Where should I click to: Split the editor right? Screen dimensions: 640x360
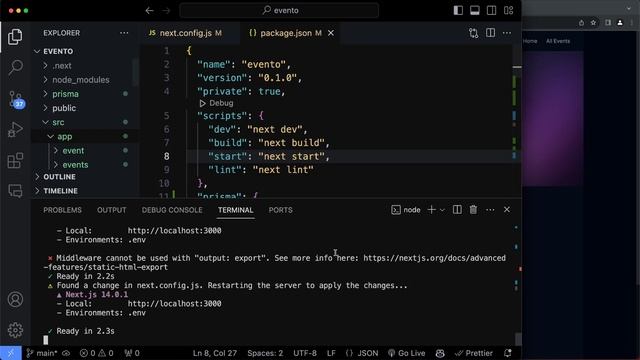[x=490, y=33]
